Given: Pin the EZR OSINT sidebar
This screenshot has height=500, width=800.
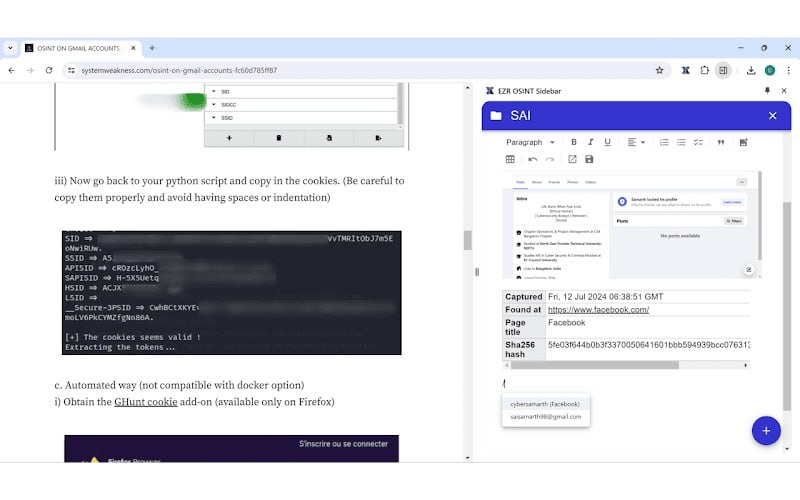Looking at the screenshot, I should point(767,90).
